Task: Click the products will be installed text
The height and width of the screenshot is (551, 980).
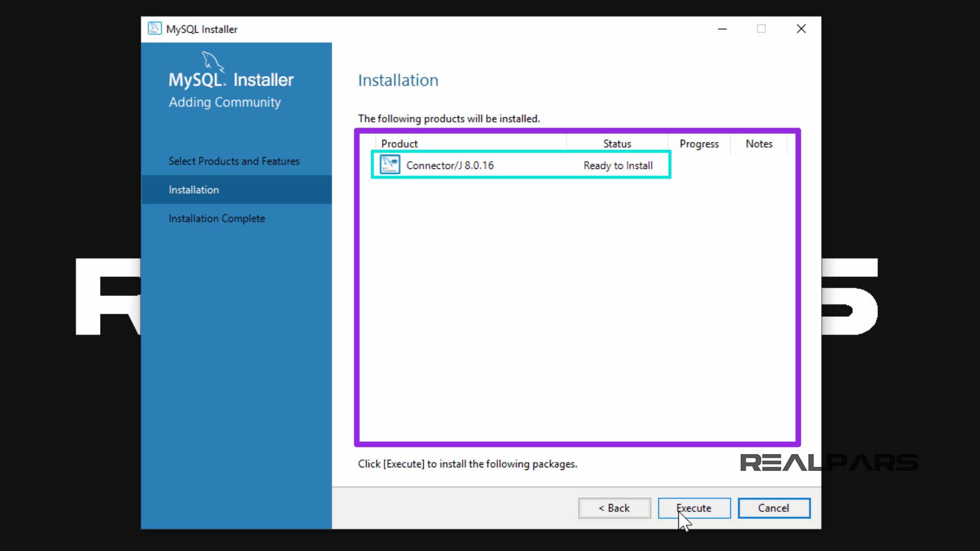Action: coord(449,118)
